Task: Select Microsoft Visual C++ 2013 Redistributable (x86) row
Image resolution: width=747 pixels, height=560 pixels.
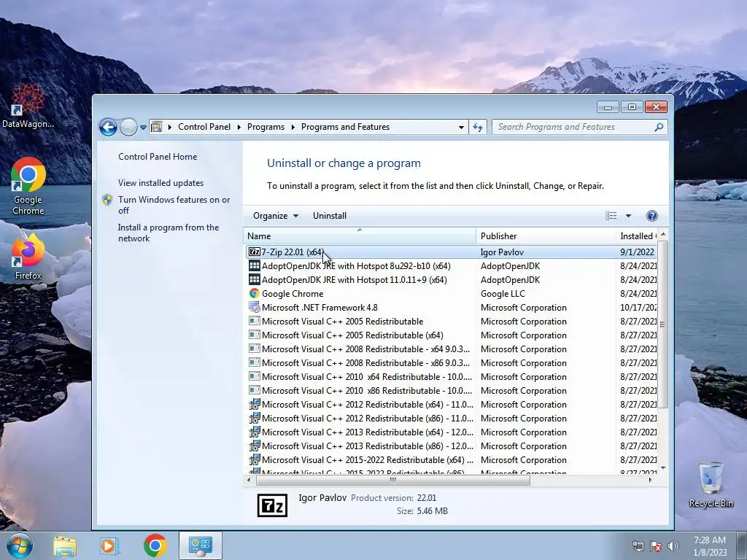Action: (450, 446)
